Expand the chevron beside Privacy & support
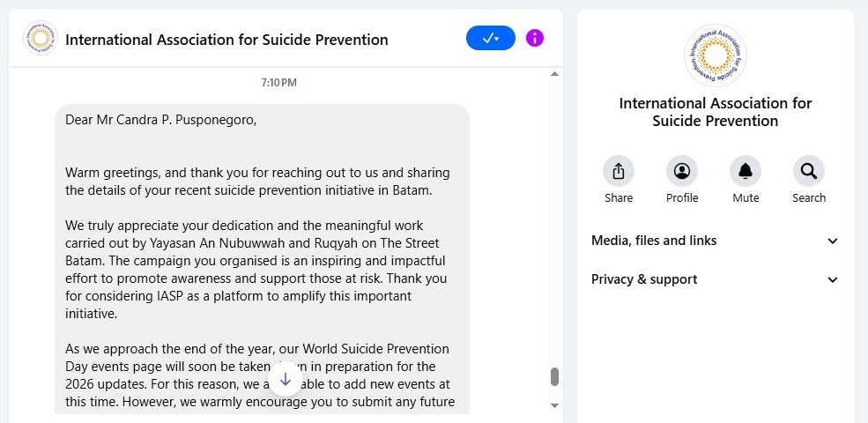This screenshot has height=423, width=868. pyautogui.click(x=833, y=280)
